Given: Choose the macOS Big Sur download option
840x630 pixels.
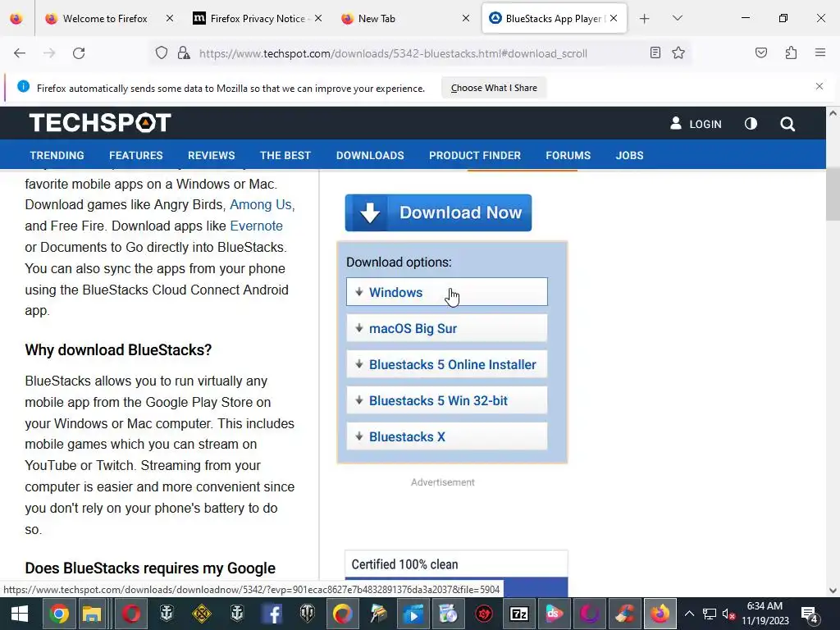Looking at the screenshot, I should [x=447, y=328].
